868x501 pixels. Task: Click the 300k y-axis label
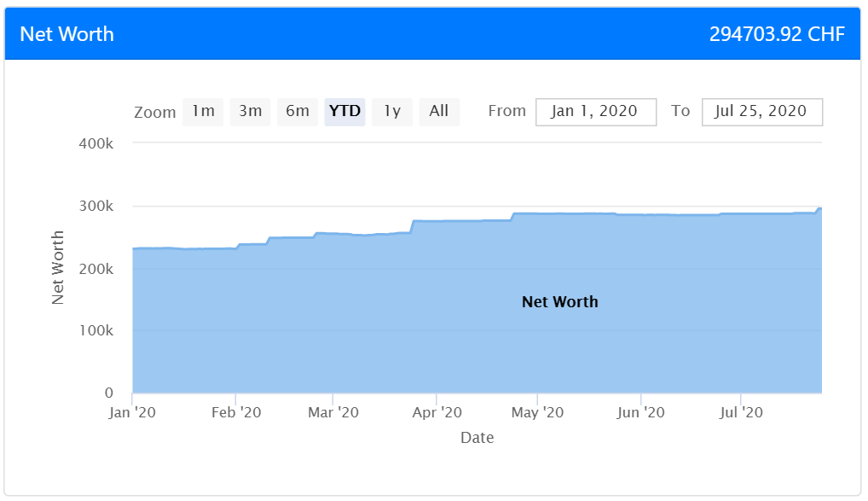(x=96, y=207)
